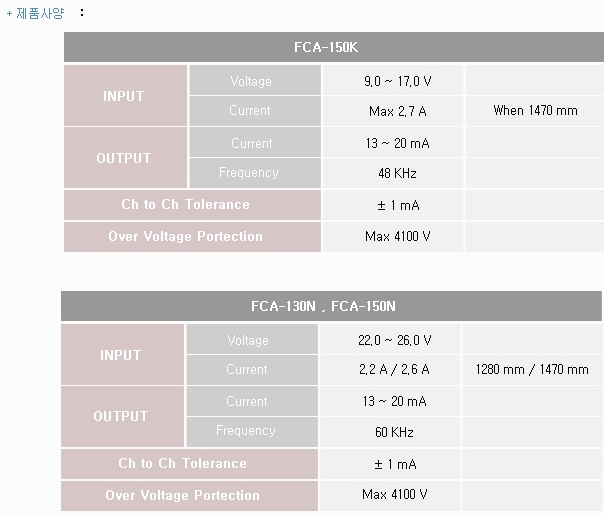This screenshot has height=514, width=604.
Task: Select the "48 KHz" frequency value
Action: click(397, 173)
